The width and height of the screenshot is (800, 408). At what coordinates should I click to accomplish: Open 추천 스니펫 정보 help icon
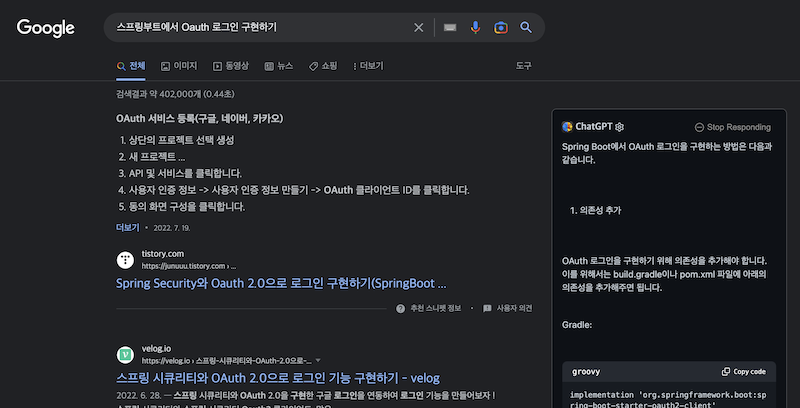point(401,309)
